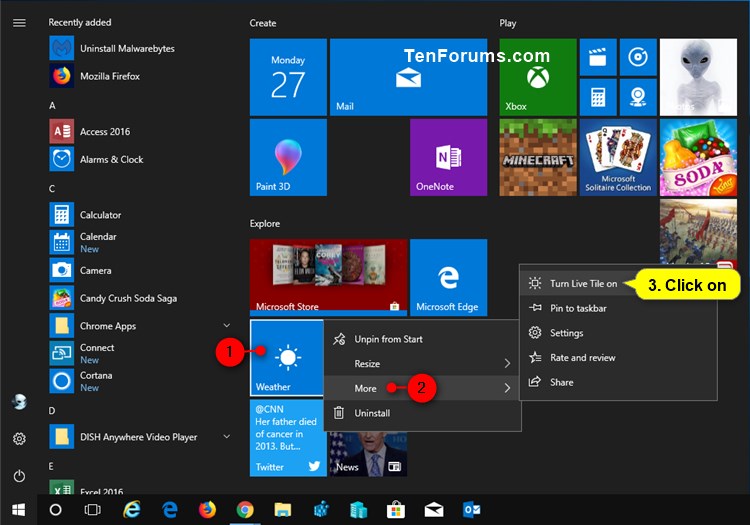Open the Maps small tile
This screenshot has height=525, width=750.
638,98
